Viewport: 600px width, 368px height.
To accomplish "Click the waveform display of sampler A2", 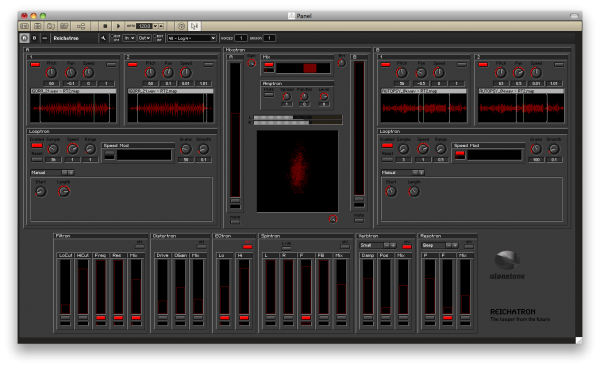I will (171, 108).
